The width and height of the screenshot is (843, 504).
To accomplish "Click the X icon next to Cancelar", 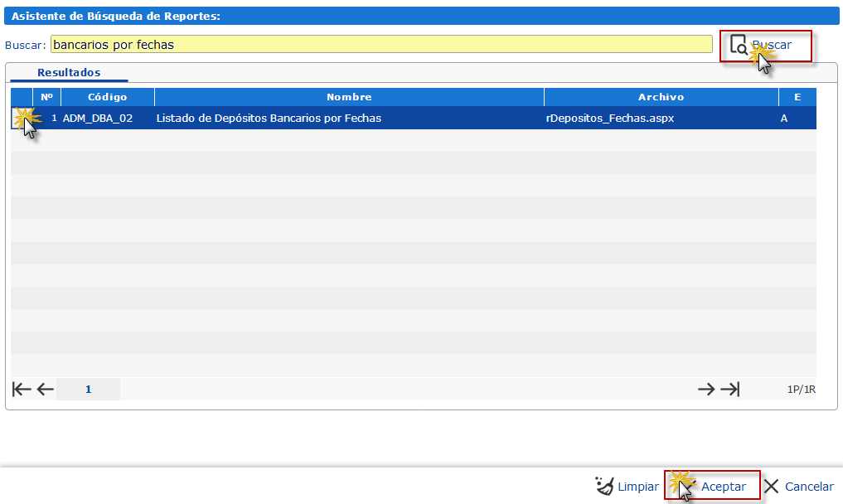I will coord(771,486).
